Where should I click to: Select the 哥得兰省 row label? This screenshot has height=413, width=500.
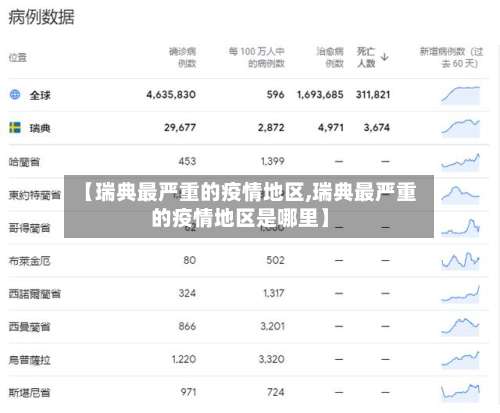(x=29, y=228)
